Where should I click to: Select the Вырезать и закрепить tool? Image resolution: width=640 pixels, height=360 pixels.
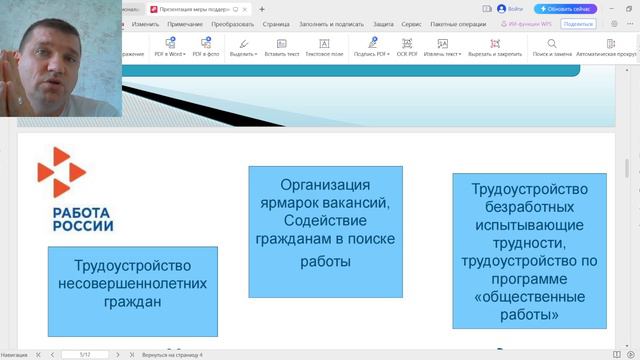(x=495, y=47)
